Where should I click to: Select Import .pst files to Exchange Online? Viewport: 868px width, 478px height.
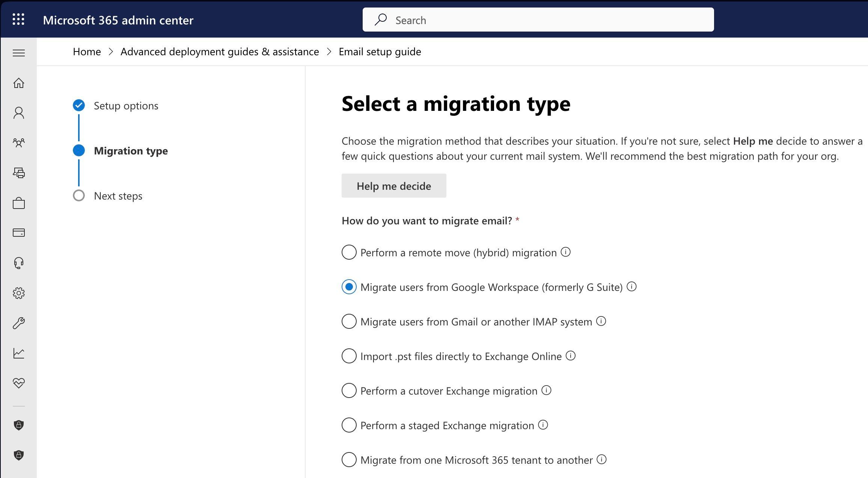tap(349, 356)
